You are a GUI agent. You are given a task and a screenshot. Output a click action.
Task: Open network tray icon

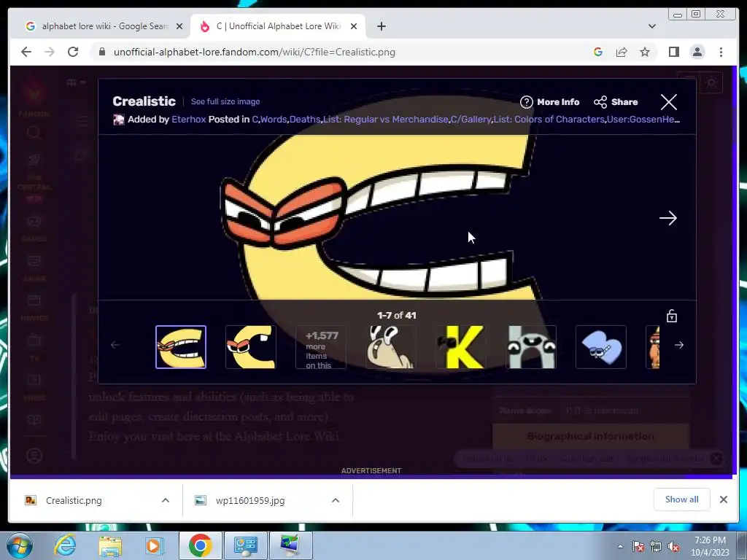click(656, 546)
